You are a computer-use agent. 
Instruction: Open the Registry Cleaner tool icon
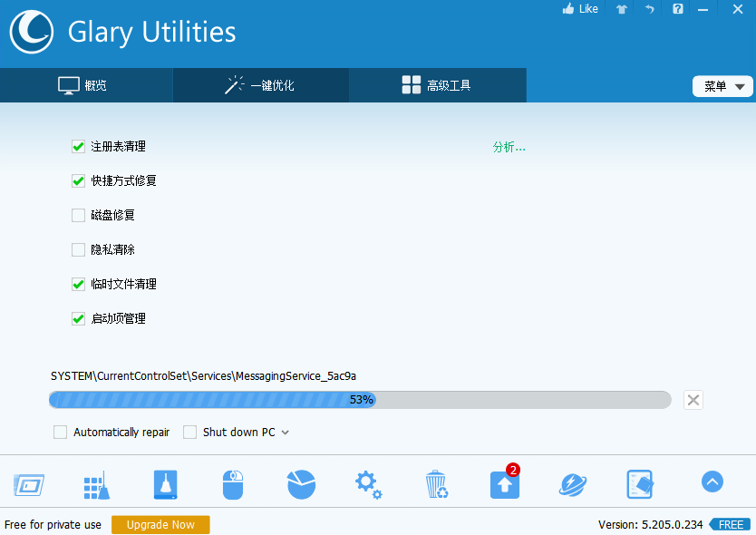tap(96, 483)
